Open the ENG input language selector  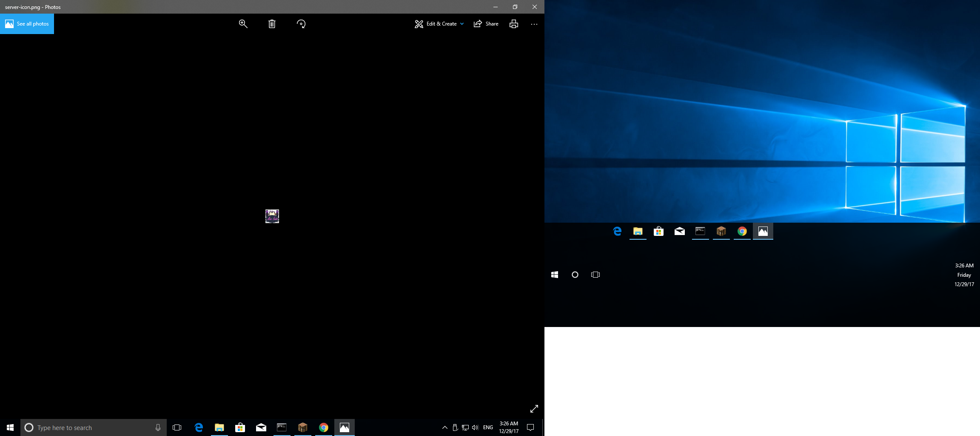pos(488,427)
